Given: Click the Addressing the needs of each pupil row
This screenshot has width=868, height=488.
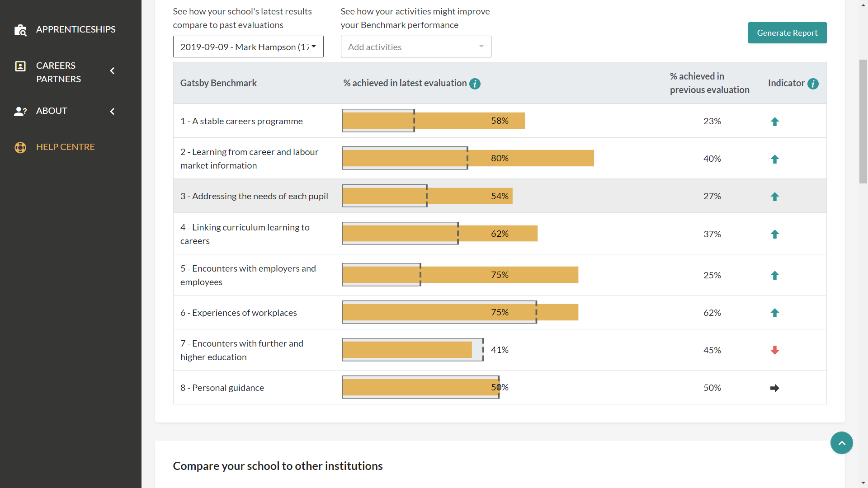Looking at the screenshot, I should (x=254, y=196).
